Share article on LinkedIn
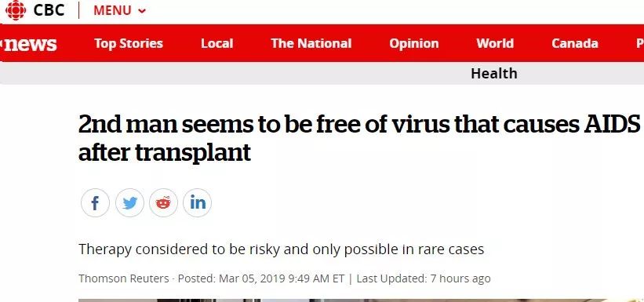644x302 pixels. coord(197,203)
